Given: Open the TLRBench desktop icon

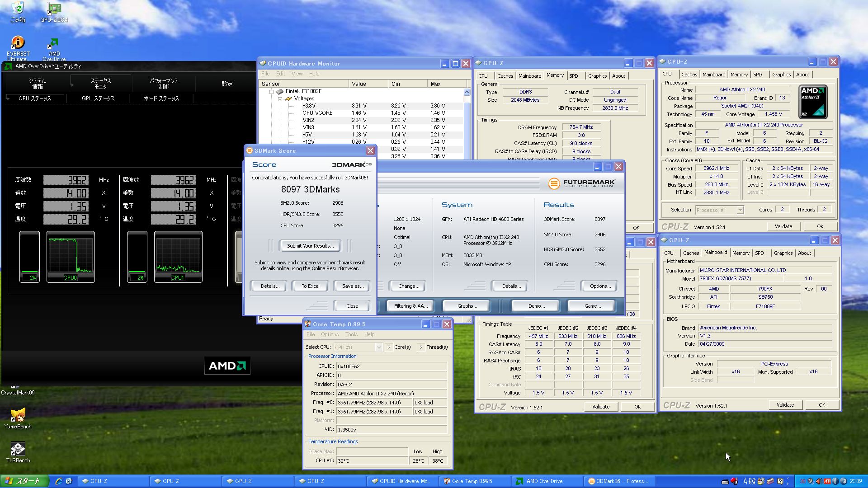Looking at the screenshot, I should pyautogui.click(x=18, y=449).
